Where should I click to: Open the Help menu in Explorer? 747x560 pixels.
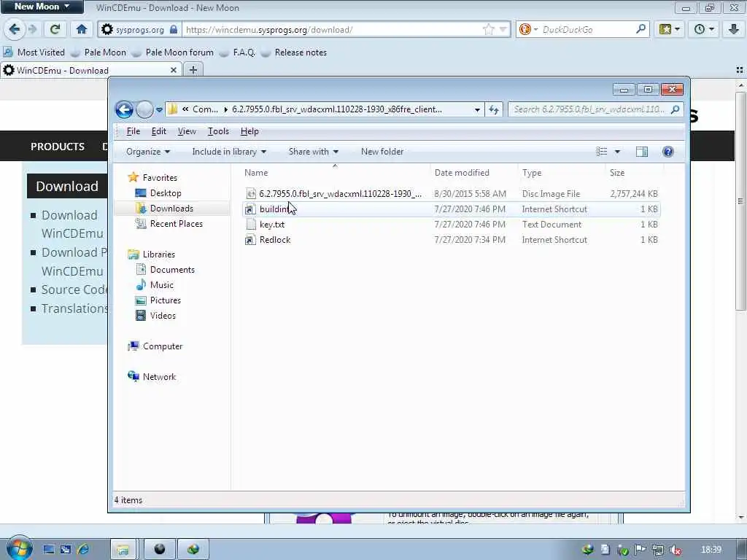point(249,131)
